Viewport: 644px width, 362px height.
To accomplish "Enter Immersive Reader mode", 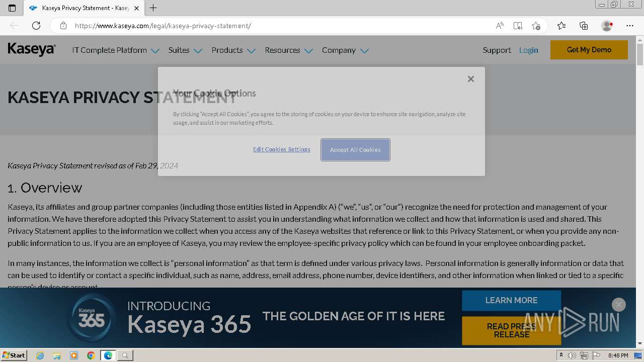I will click(518, 26).
